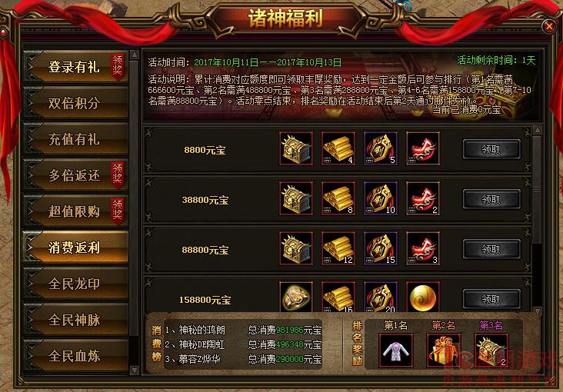
Task: Select the red gift box reward for 第2名
Action: [x=444, y=350]
